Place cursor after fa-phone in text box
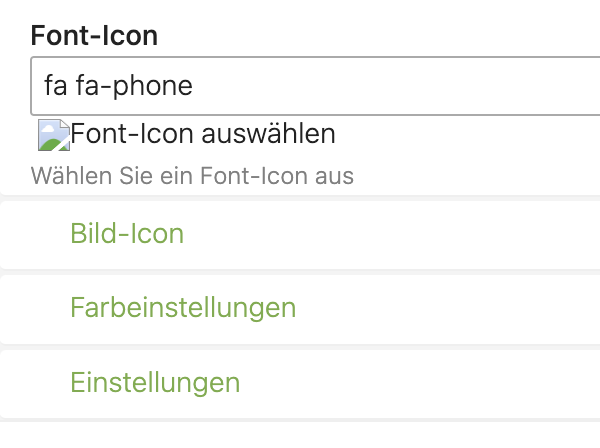This screenshot has height=448, width=600. click(x=194, y=86)
